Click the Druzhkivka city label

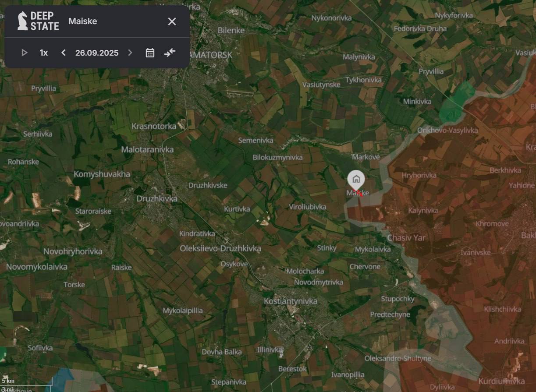157,199
